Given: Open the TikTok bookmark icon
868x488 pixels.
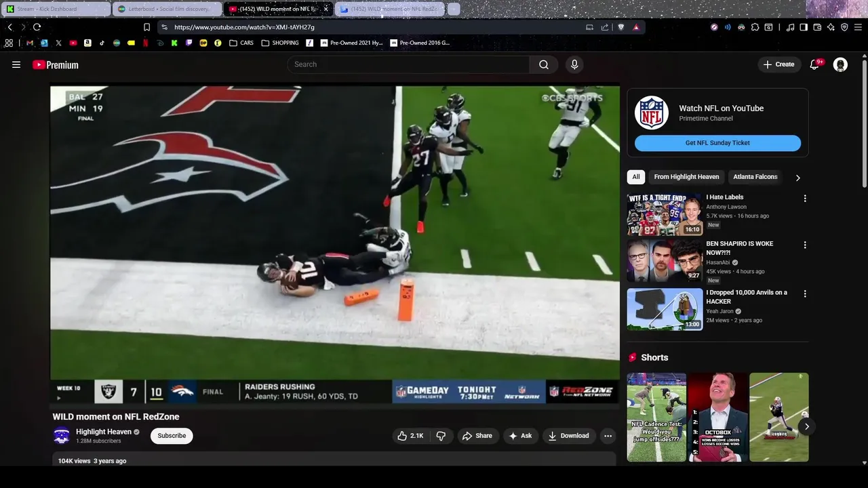Looking at the screenshot, I should pos(102,43).
